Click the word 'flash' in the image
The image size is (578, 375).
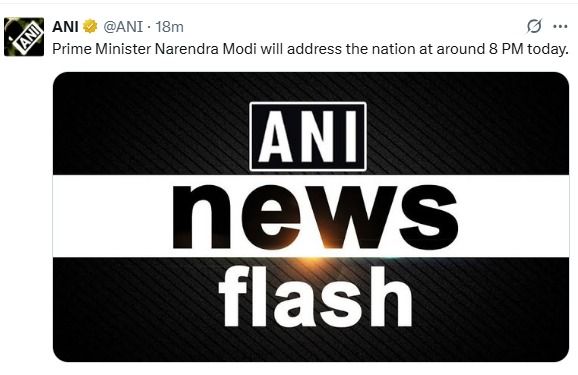tap(315, 297)
